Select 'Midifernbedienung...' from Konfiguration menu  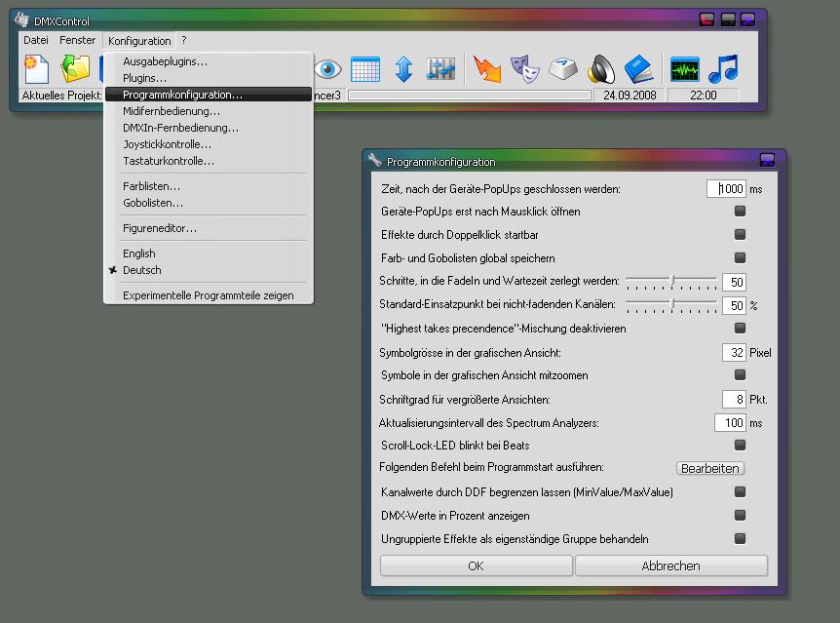coord(172,111)
